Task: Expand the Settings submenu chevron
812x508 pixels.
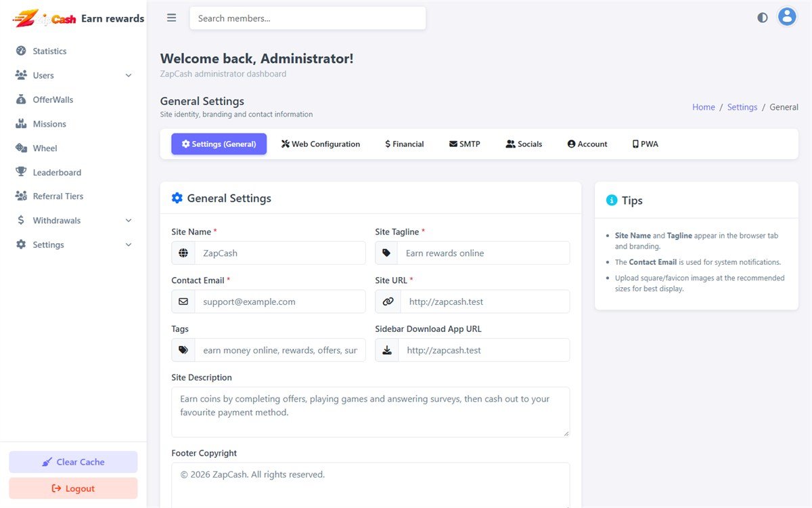Action: 129,245
